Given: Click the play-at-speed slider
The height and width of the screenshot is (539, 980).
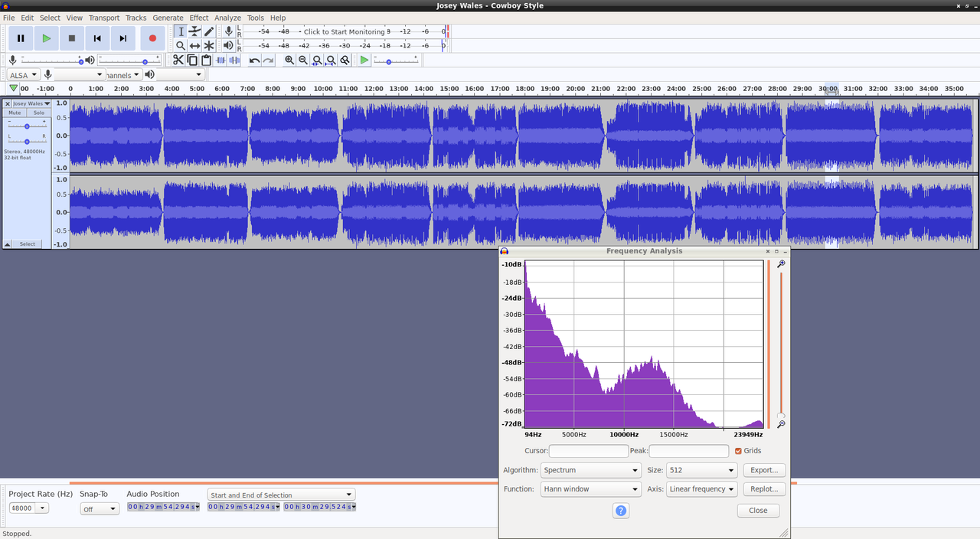Looking at the screenshot, I should pos(397,60).
